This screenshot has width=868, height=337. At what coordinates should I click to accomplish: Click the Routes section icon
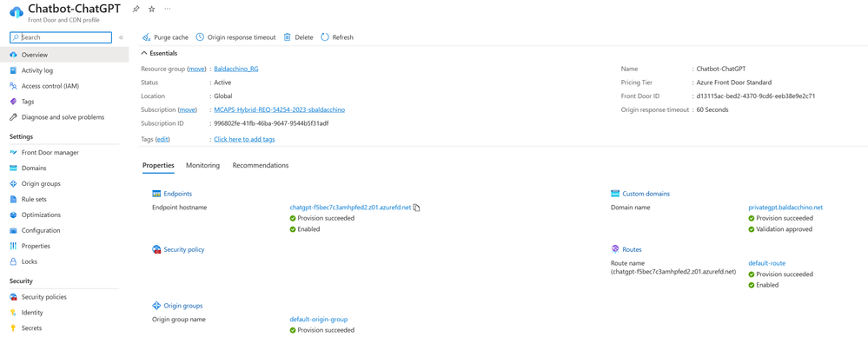point(615,249)
